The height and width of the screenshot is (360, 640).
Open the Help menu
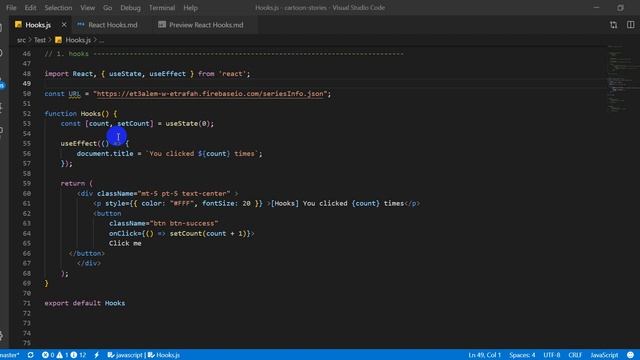190,8
